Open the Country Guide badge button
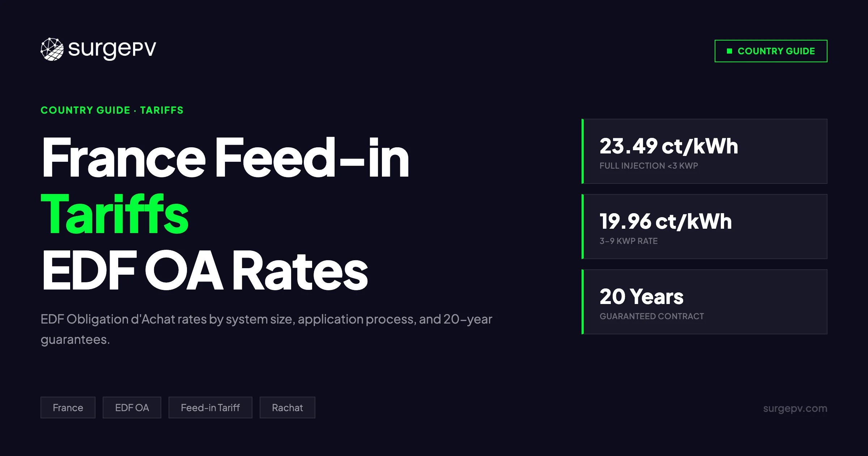The height and width of the screenshot is (456, 868). 771,51
